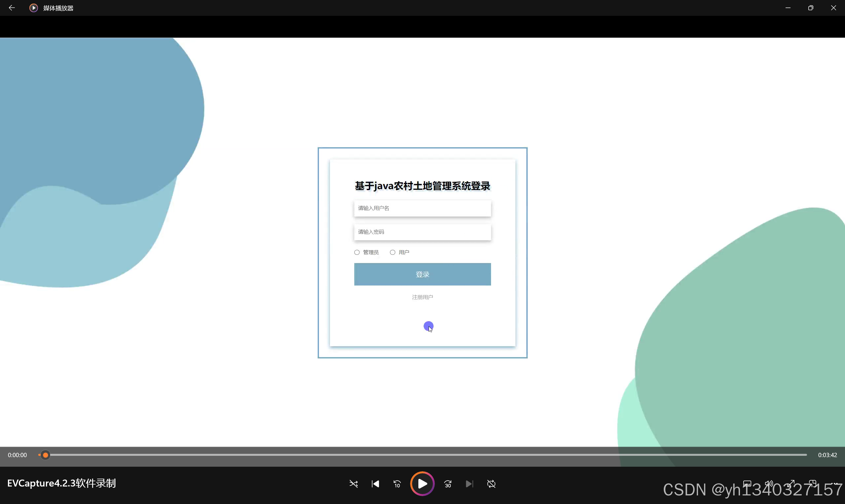Screen dimensions: 845x504
Task: Click the 请输入用户名 username field
Action: pyautogui.click(x=422, y=208)
